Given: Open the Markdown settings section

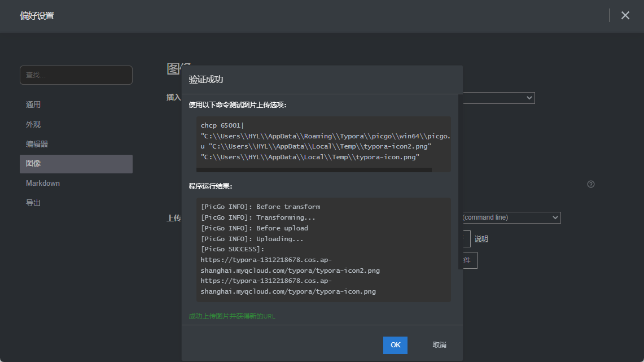Looking at the screenshot, I should point(76,184).
